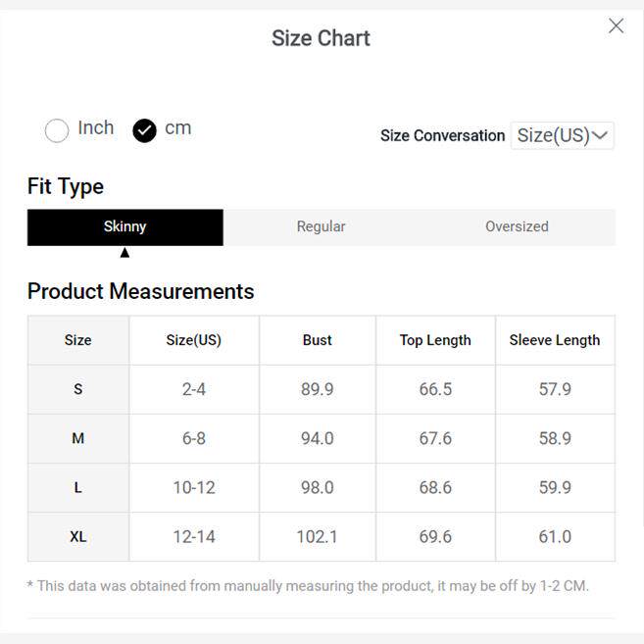Viewport: 644px width, 644px height.
Task: Click the Size column header
Action: click(77, 340)
